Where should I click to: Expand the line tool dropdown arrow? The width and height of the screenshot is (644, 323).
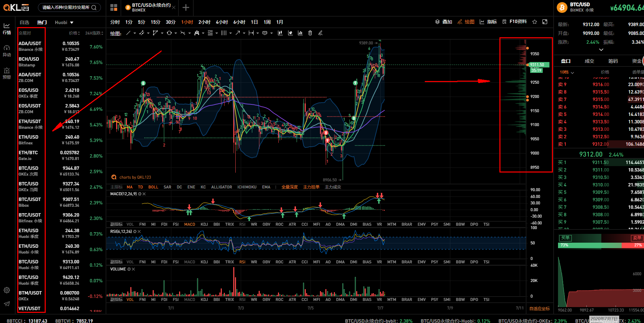pyautogui.click(x=135, y=33)
